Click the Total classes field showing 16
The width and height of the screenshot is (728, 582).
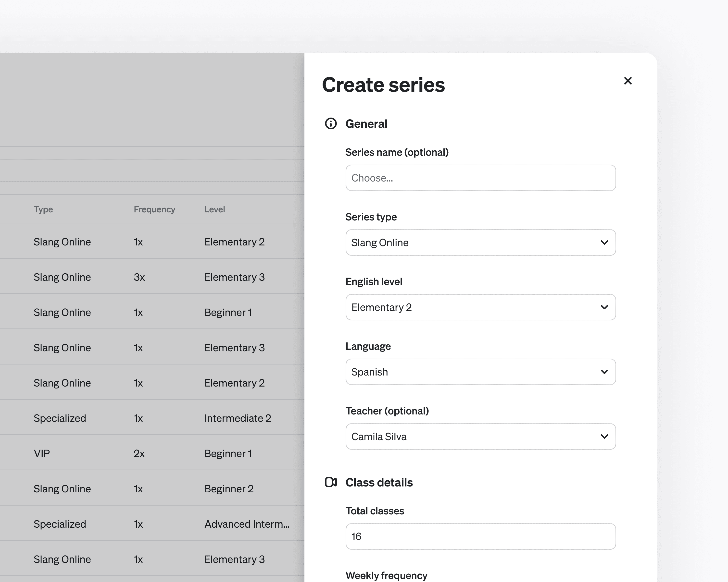(480, 536)
